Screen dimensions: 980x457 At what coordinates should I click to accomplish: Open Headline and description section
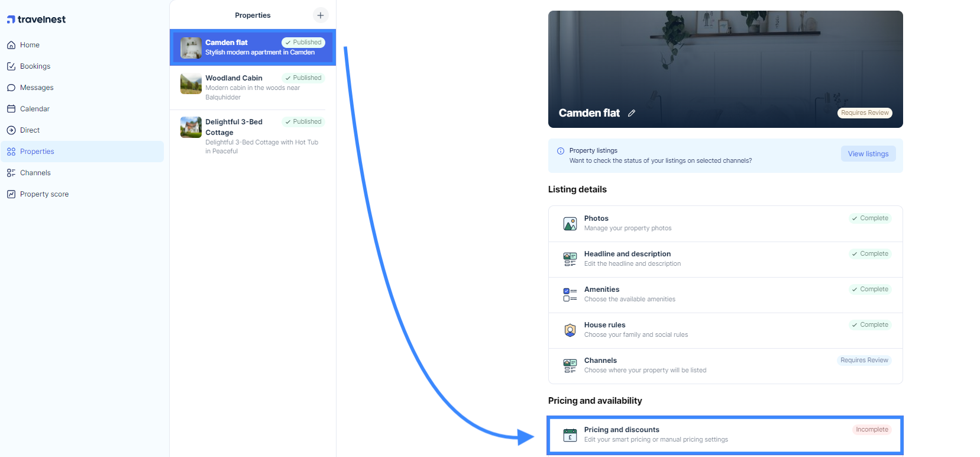point(726,259)
